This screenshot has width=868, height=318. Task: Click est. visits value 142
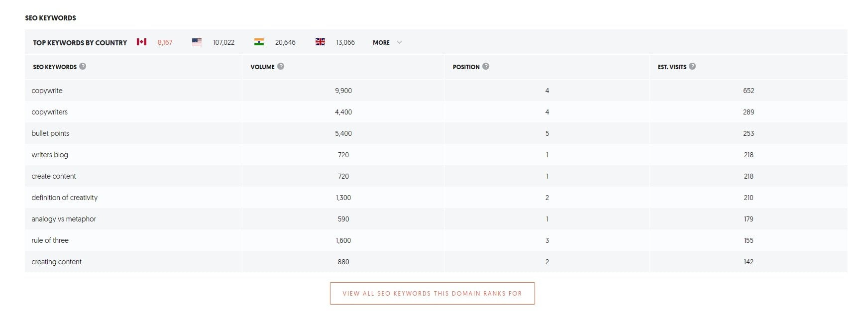tap(749, 262)
